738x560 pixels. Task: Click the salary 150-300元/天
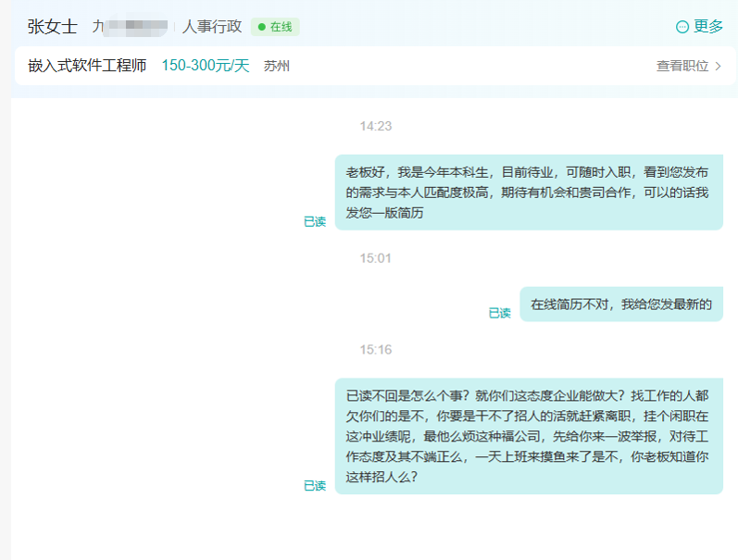[x=206, y=66]
